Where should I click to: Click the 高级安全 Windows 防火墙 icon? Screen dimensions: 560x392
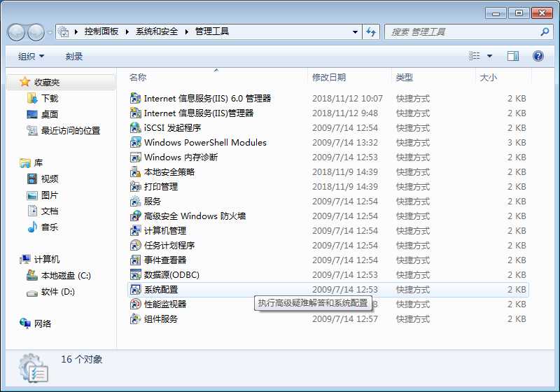(135, 216)
